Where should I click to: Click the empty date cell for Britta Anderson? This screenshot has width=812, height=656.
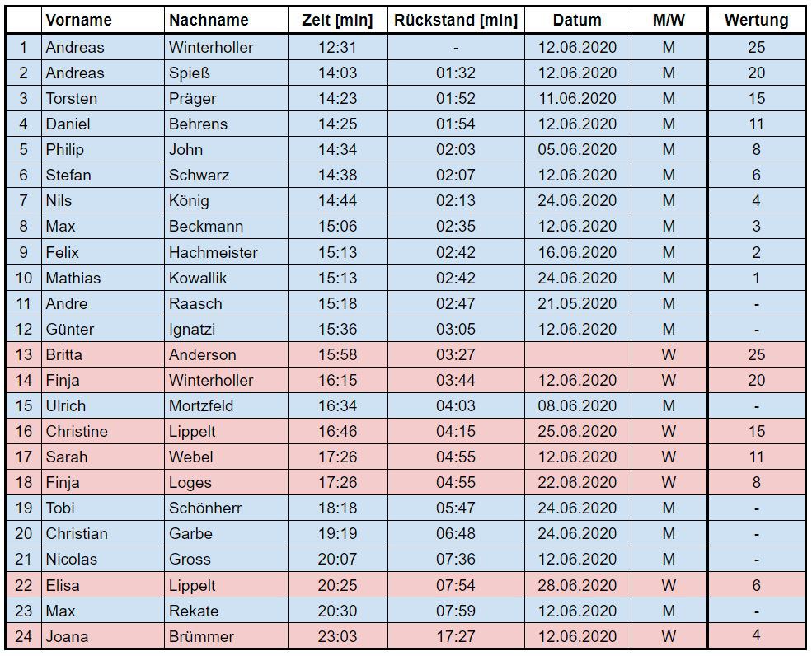coord(577,354)
